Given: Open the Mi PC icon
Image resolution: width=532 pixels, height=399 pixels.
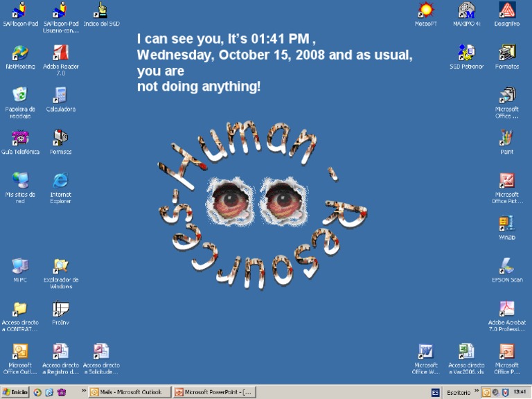Looking at the screenshot, I should 20,270.
